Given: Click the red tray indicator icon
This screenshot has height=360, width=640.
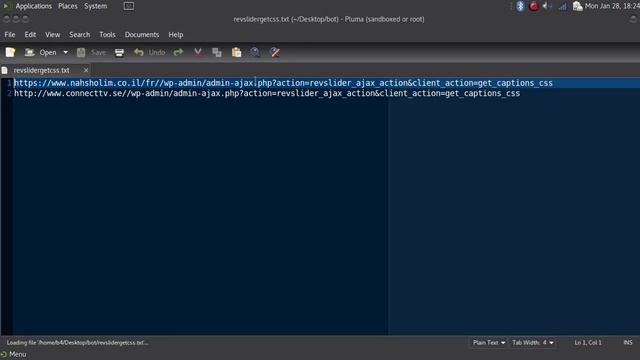Looking at the screenshot, I should (x=533, y=6).
